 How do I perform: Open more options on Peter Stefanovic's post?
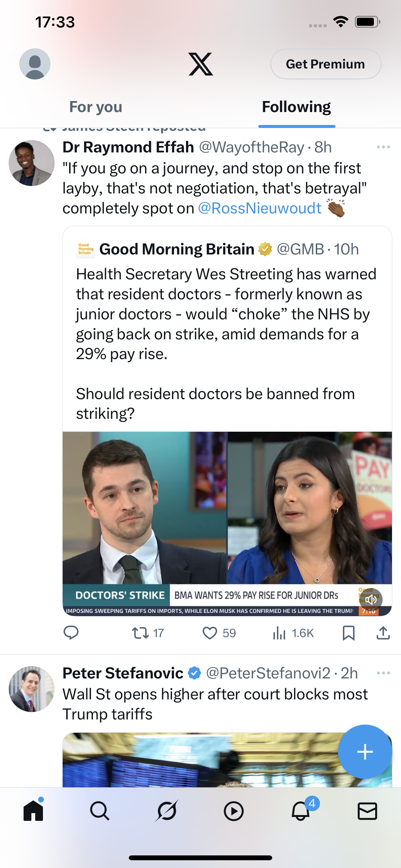[384, 673]
